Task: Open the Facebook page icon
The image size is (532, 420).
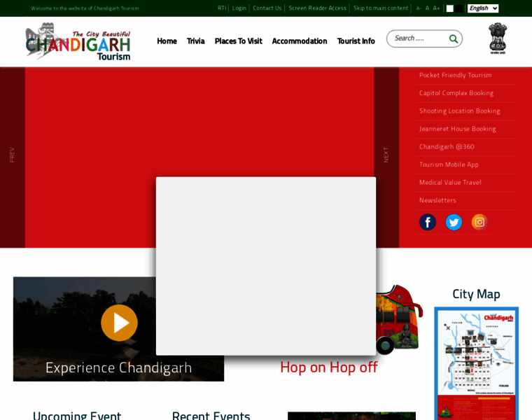Action: pos(428,222)
